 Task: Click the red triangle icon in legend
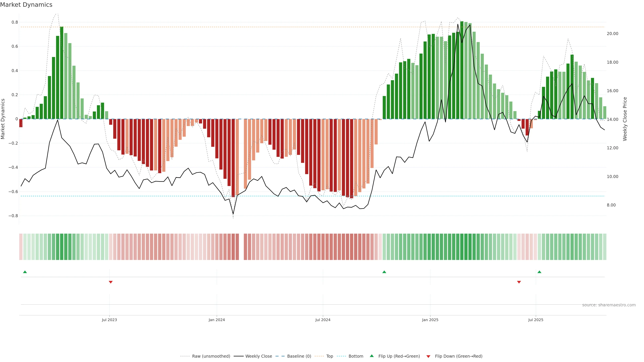coord(428,356)
